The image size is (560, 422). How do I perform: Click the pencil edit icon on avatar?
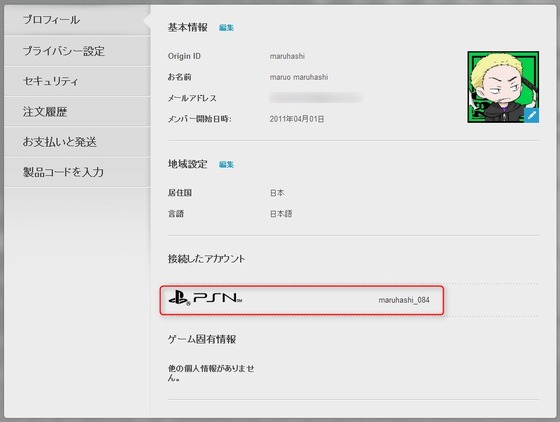[x=531, y=115]
